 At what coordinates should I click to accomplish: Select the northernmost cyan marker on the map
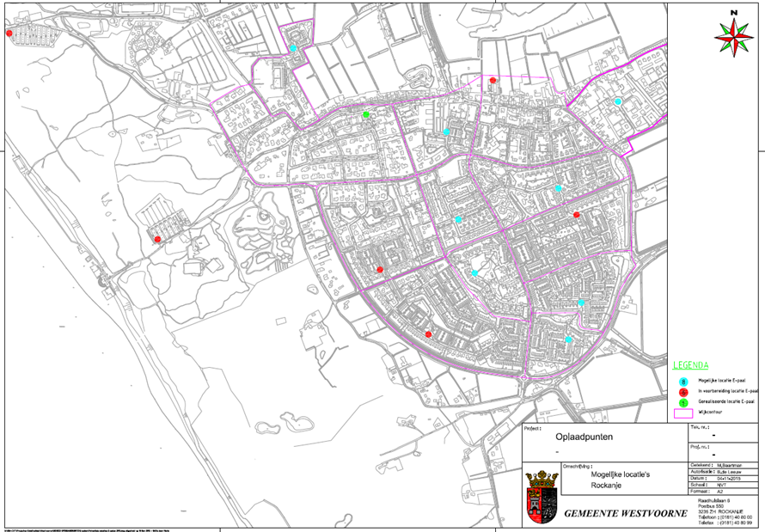pyautogui.click(x=293, y=48)
